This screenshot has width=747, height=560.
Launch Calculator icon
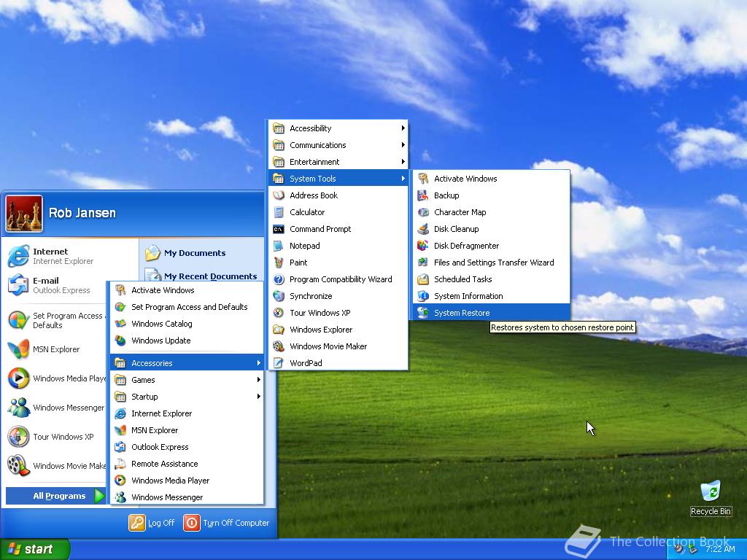(278, 212)
